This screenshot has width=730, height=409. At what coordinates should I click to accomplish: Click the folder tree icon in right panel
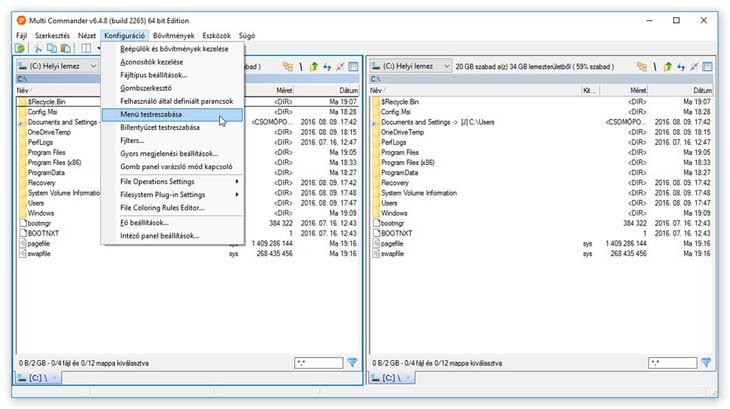click(642, 66)
